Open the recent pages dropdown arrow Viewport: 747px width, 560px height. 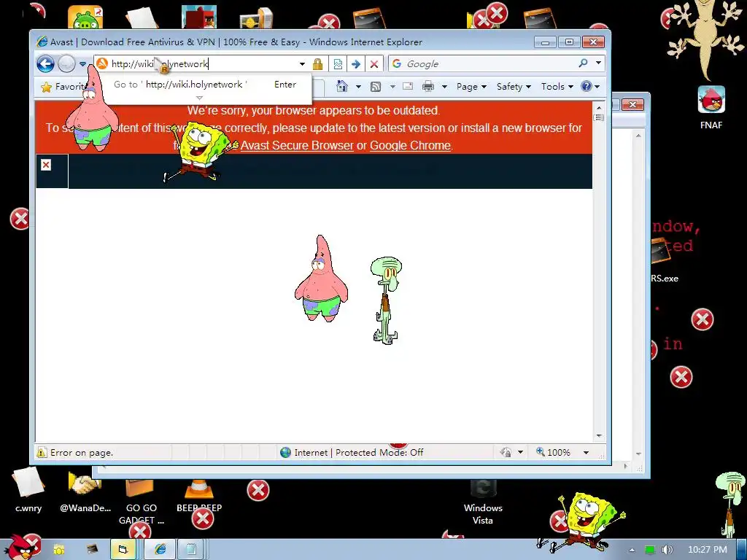click(x=82, y=64)
